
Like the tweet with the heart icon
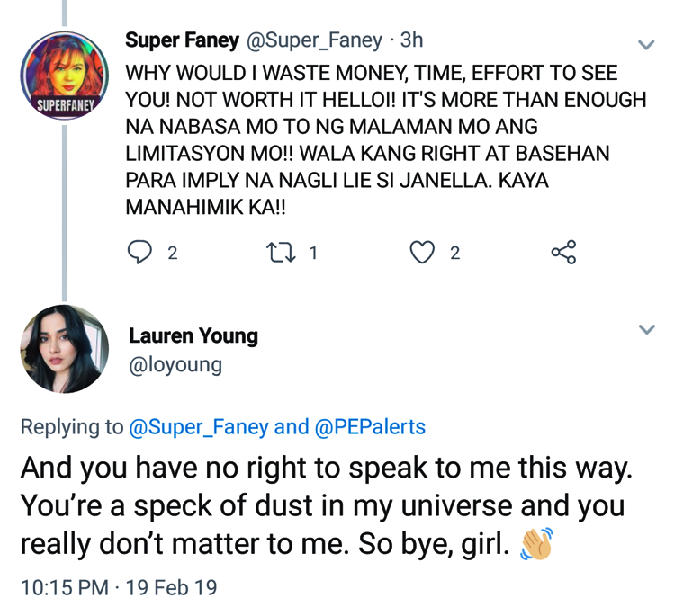(x=422, y=253)
